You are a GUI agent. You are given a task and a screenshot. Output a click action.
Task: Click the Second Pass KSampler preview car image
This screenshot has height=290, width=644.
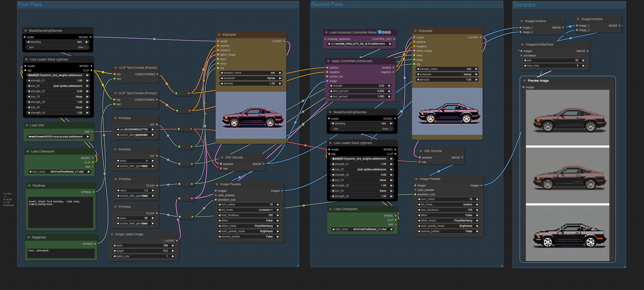coord(447,111)
